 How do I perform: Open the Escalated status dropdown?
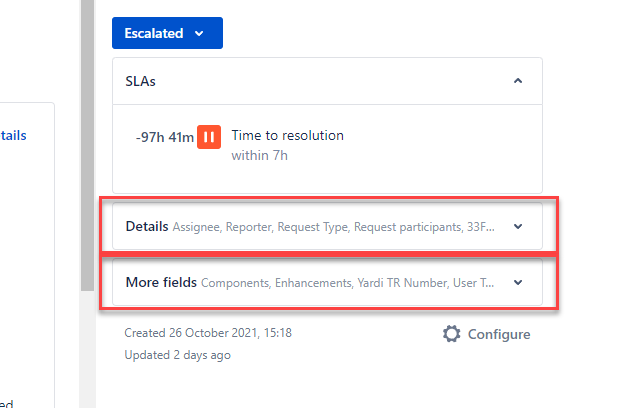167,33
